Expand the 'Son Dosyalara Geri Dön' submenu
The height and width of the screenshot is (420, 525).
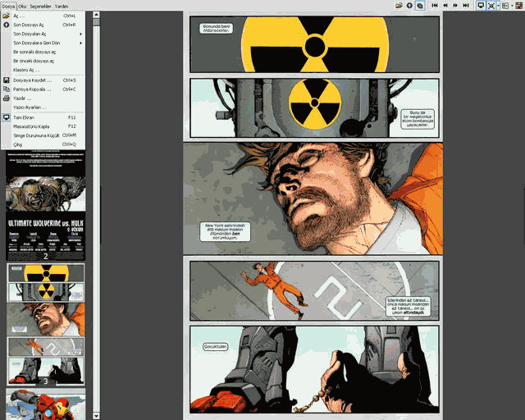tap(43, 43)
